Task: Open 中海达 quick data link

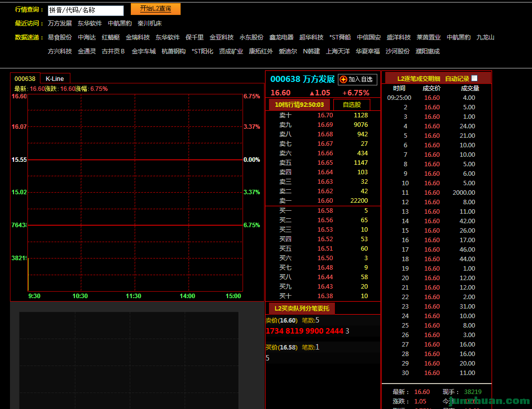Action: [x=87, y=37]
